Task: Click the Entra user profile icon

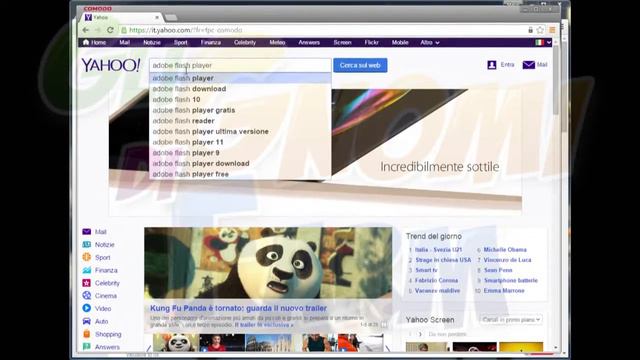Action: (492, 65)
